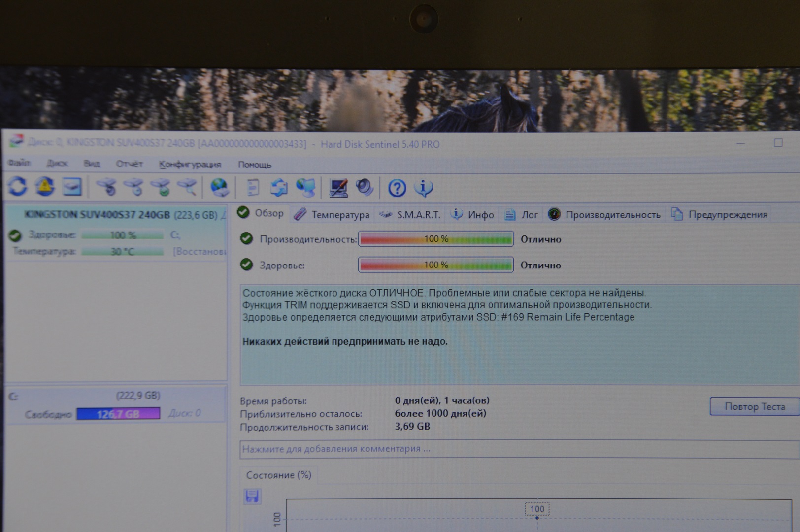Click the 'Диск: 0' label beside free space

pos(184,413)
